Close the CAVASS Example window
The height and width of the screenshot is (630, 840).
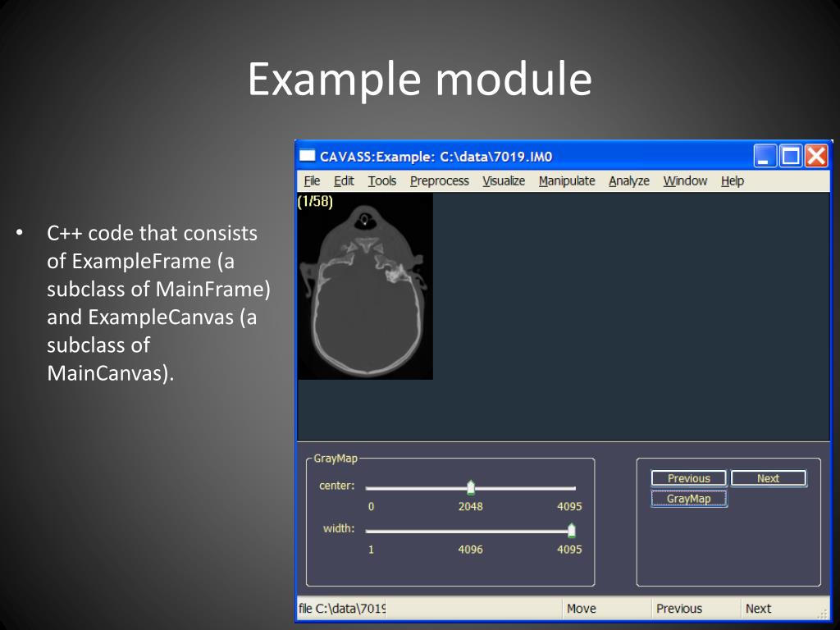pyautogui.click(x=816, y=156)
